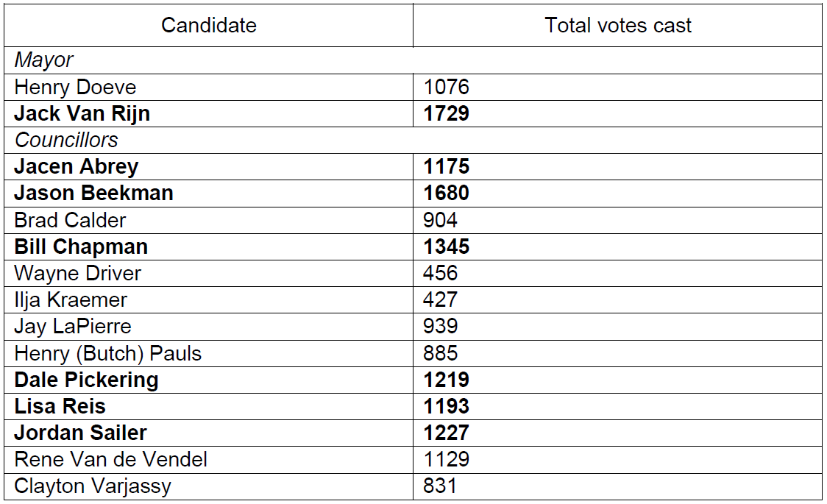Select Bill Chapman's vote total 1345

point(446,246)
